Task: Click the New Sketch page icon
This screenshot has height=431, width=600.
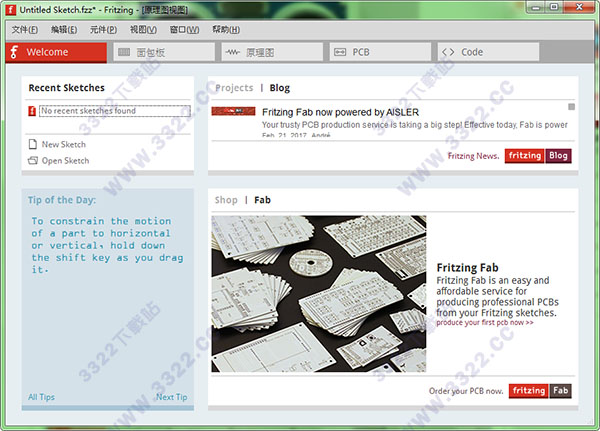Action: point(33,144)
